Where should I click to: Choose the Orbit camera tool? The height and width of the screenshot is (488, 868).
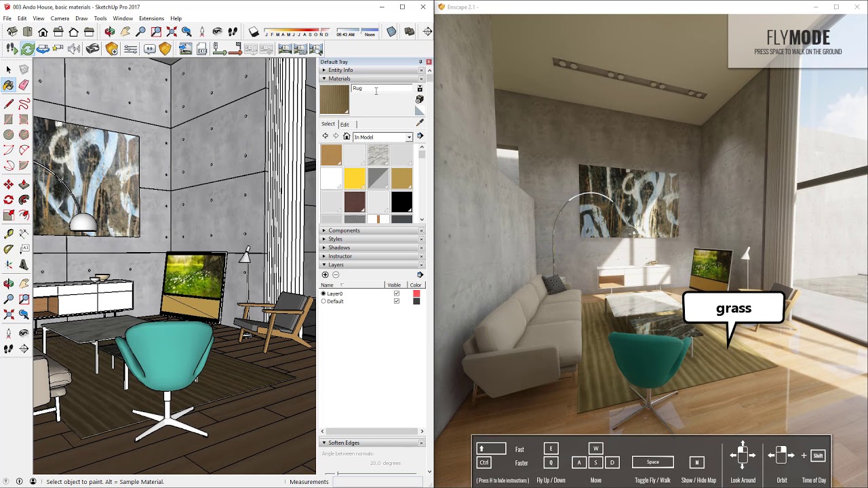8,283
